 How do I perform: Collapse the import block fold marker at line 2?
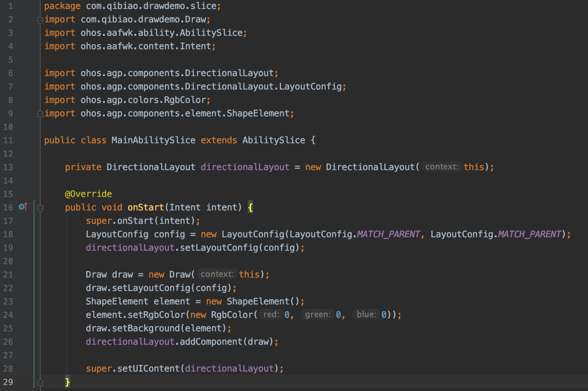coord(40,21)
